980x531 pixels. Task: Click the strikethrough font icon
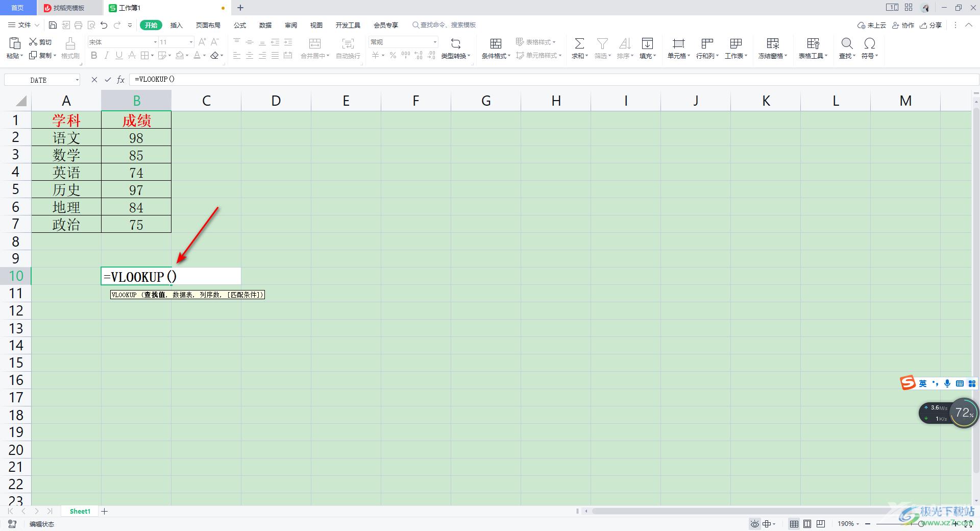click(x=132, y=55)
